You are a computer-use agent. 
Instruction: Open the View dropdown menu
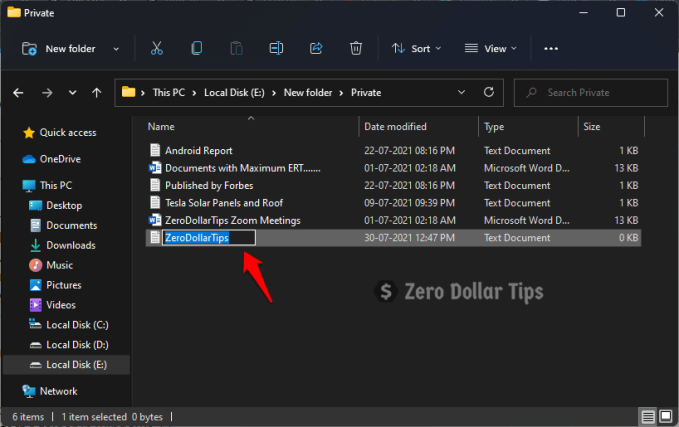[x=493, y=48]
